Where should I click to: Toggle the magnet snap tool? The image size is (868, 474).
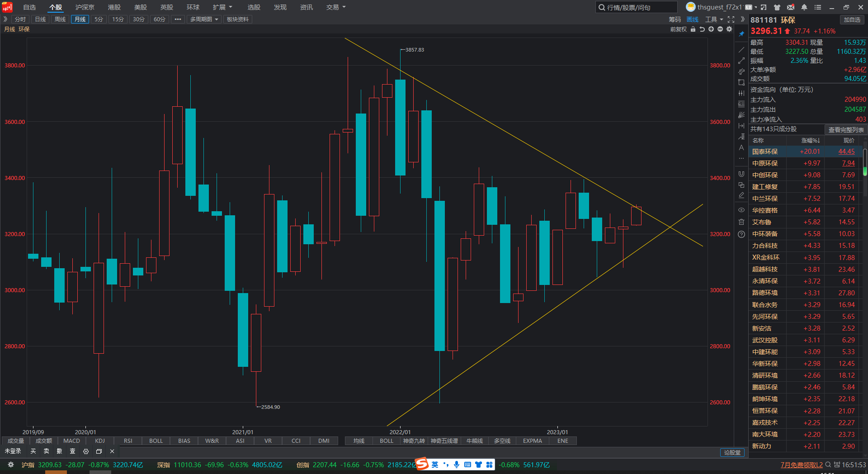(741, 174)
